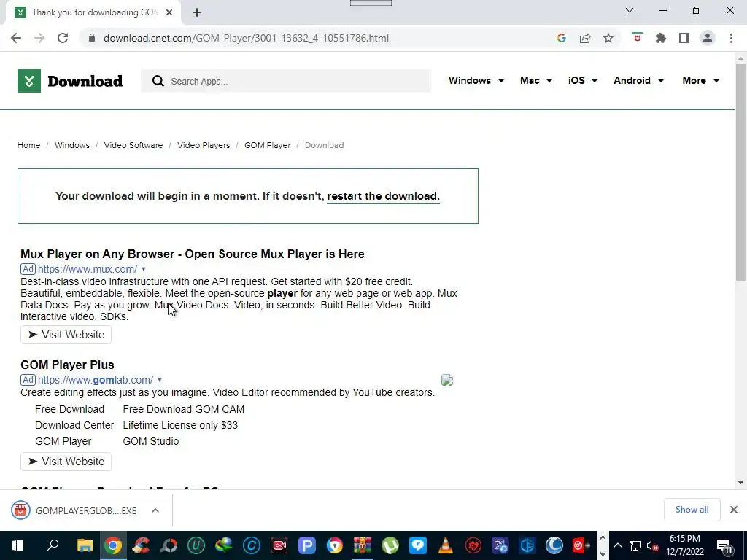Close the GOM download tab
The width and height of the screenshot is (747, 560).
(x=169, y=12)
